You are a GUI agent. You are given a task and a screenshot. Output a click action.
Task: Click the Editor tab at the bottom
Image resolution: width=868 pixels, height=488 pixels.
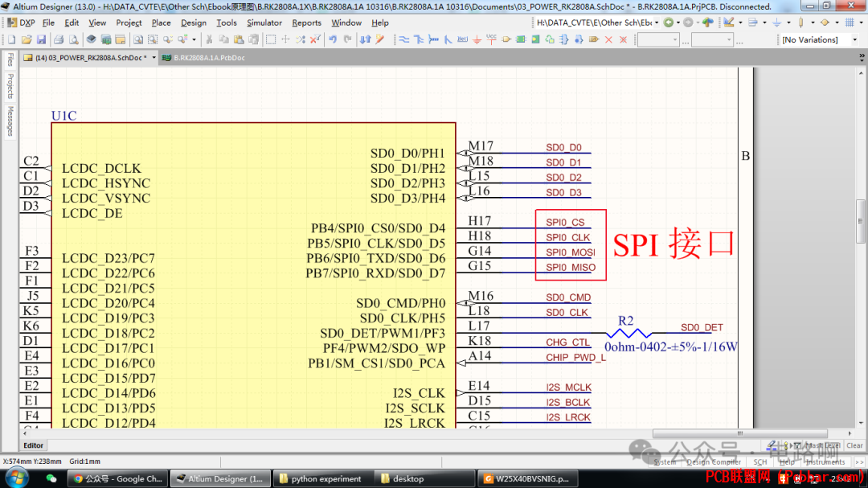pyautogui.click(x=33, y=445)
